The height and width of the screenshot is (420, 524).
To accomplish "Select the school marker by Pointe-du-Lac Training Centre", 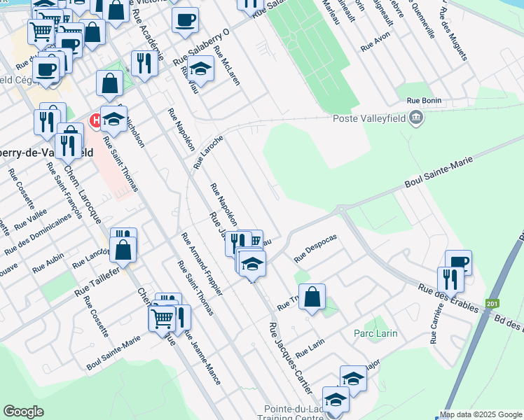I will (336, 400).
